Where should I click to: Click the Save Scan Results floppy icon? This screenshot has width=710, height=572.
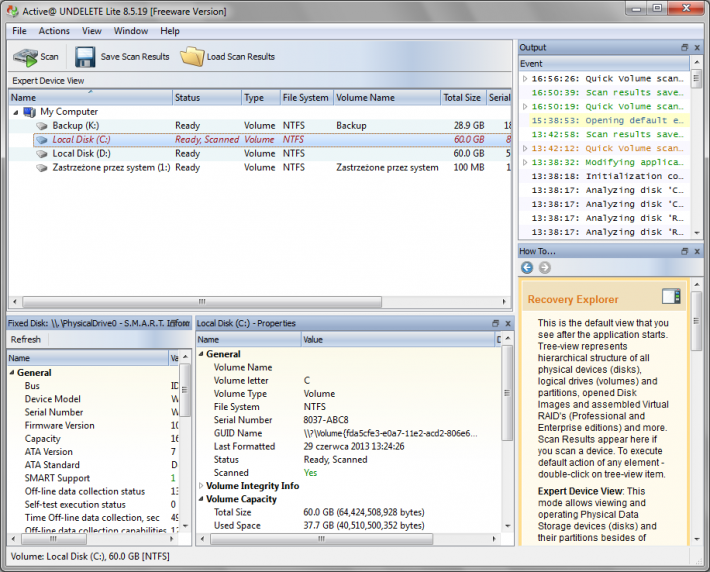pos(85,57)
